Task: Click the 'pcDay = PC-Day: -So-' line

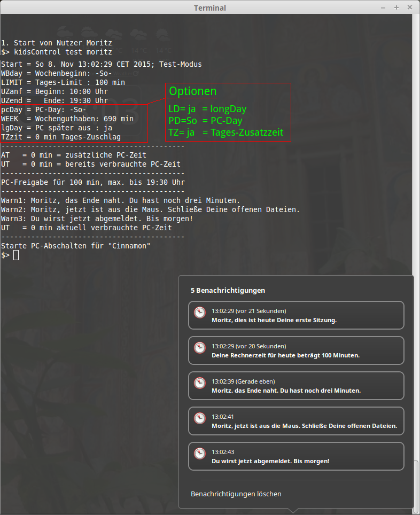Action: coord(43,110)
